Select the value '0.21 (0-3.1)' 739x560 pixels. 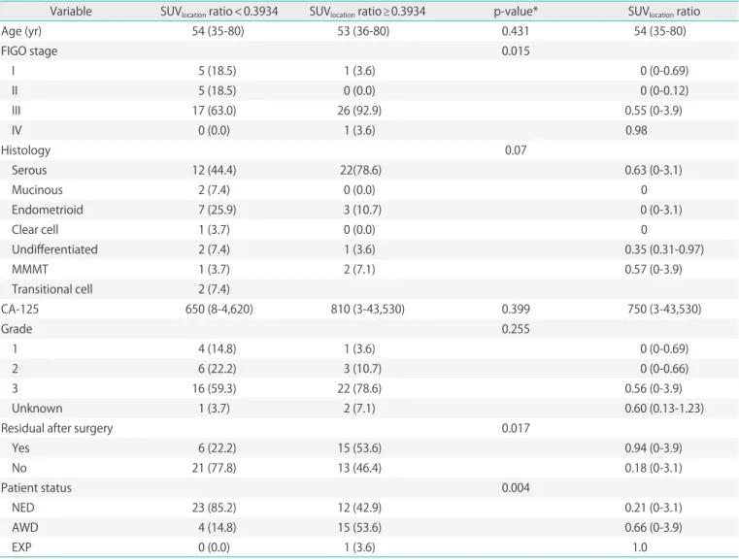point(654,508)
